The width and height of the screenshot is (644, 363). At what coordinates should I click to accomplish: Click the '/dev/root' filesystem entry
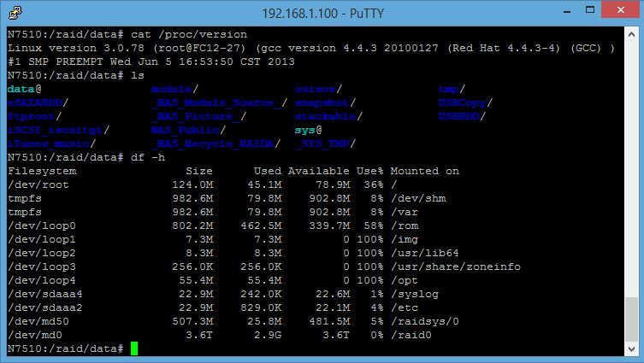coord(38,185)
